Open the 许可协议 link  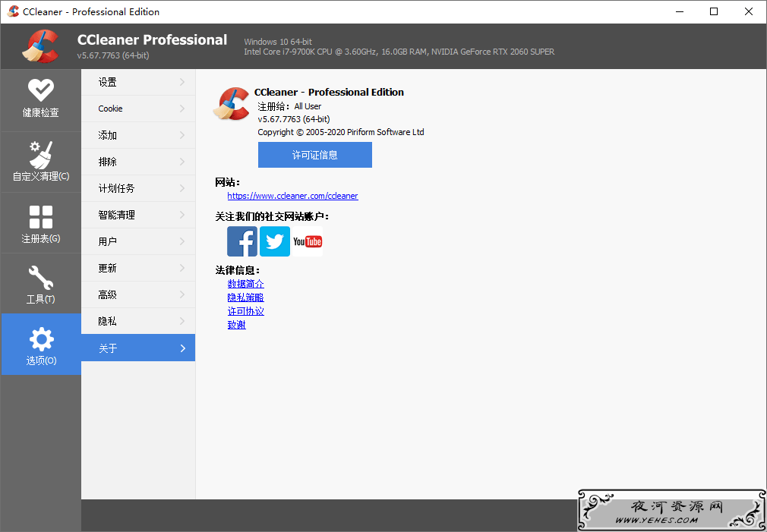pyautogui.click(x=245, y=311)
